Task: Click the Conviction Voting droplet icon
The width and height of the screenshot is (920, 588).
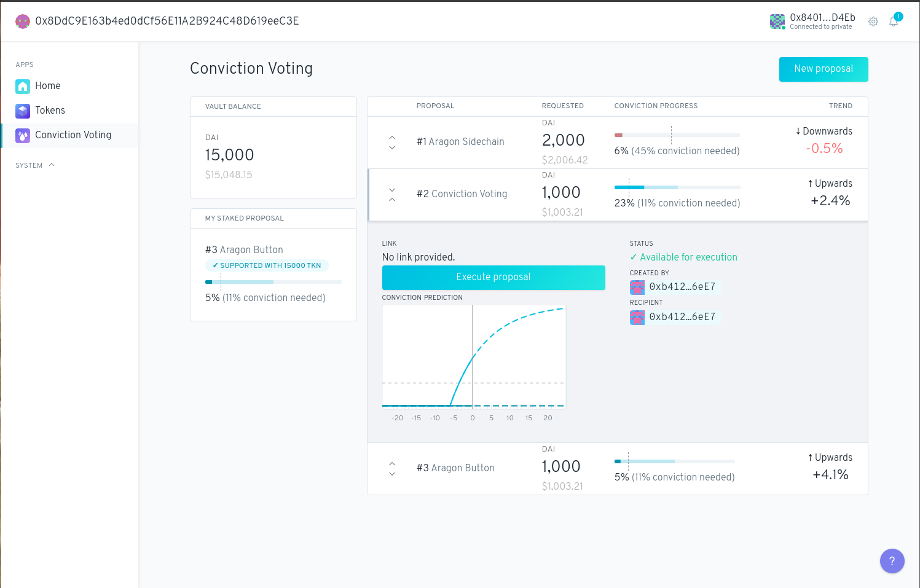Action: point(23,135)
